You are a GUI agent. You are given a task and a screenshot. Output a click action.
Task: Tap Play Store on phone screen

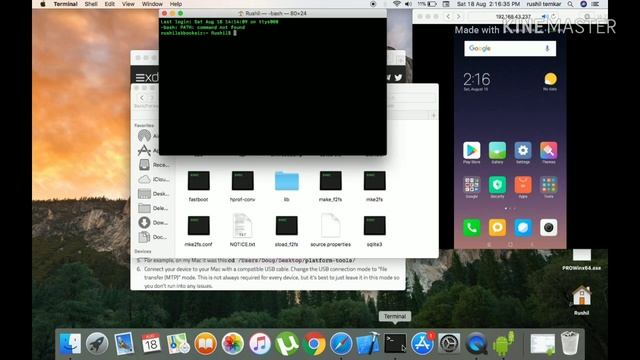471,151
